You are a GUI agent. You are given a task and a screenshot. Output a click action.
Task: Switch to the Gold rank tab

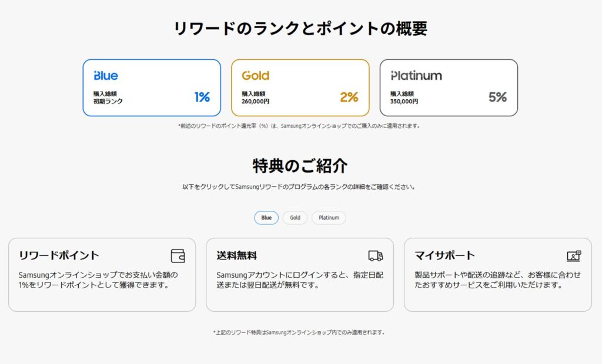pos(295,218)
